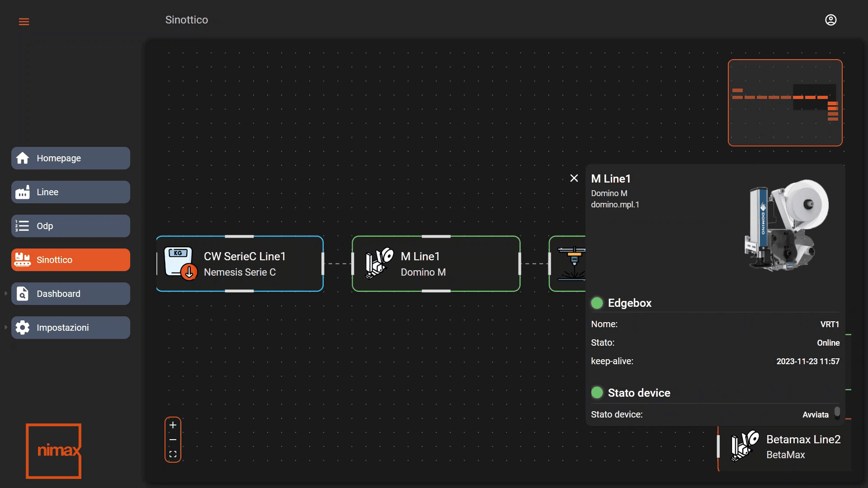Fit the view with the fullscreen icon

coord(173,454)
